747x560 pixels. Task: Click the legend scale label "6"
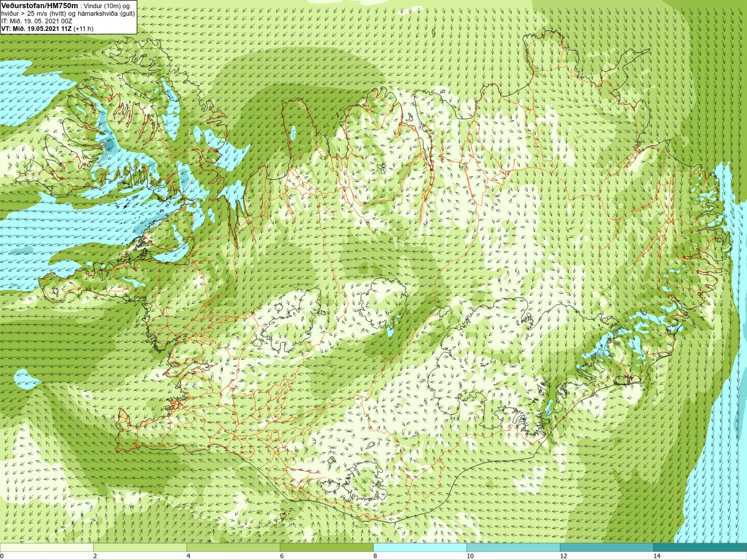(282, 556)
